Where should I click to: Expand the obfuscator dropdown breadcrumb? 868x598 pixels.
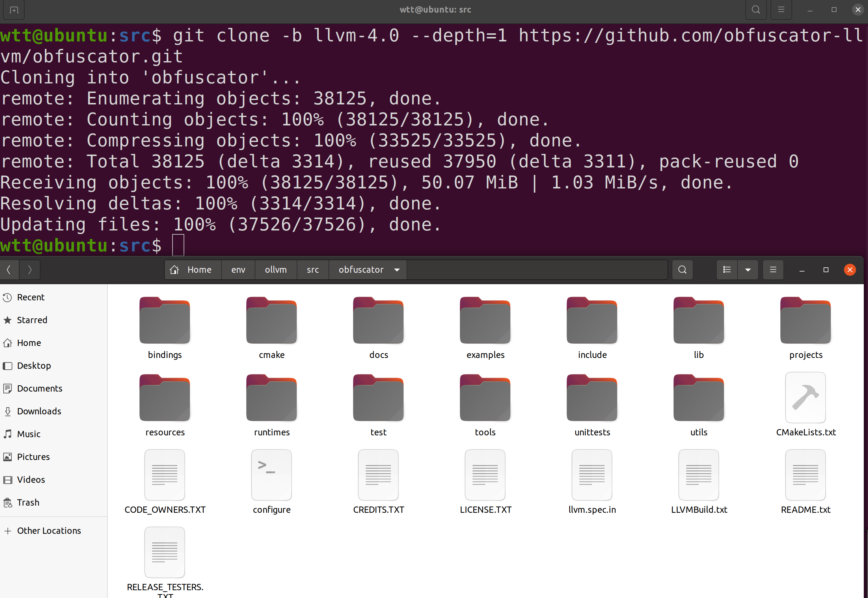pyautogui.click(x=396, y=269)
